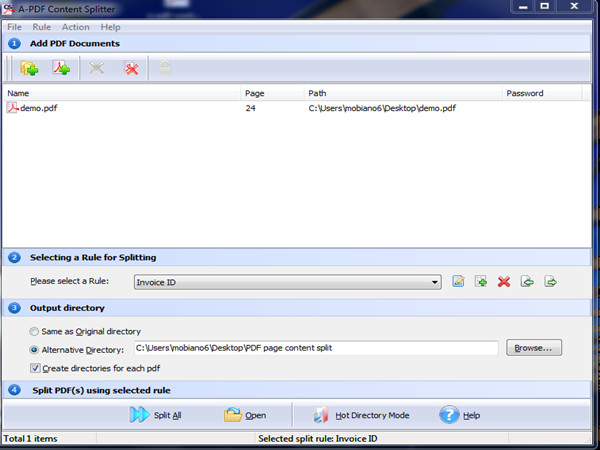The image size is (600, 450).
Task: Click the Open button with folder icon
Action: tap(245, 415)
